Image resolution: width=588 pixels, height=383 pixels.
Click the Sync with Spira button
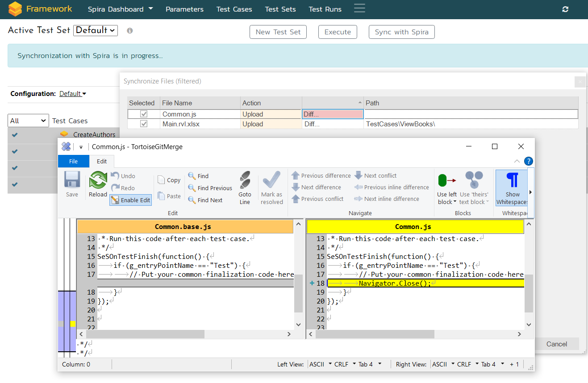[x=401, y=32]
